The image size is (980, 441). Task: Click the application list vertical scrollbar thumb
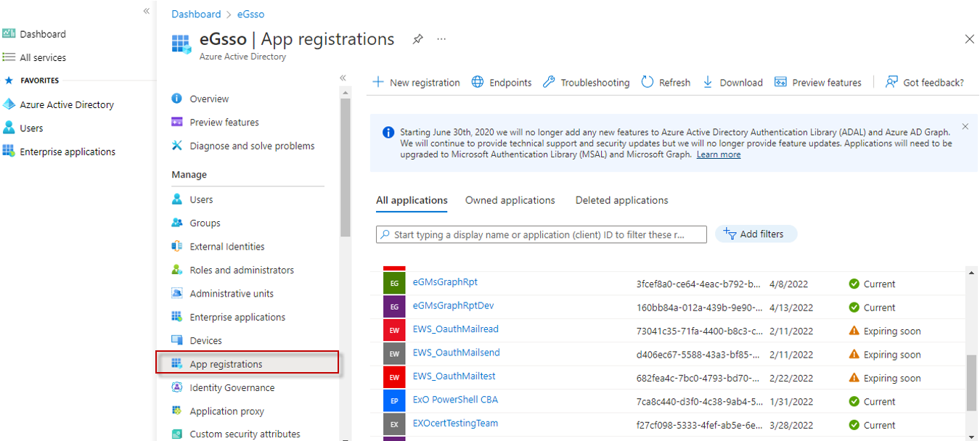pos(971,383)
